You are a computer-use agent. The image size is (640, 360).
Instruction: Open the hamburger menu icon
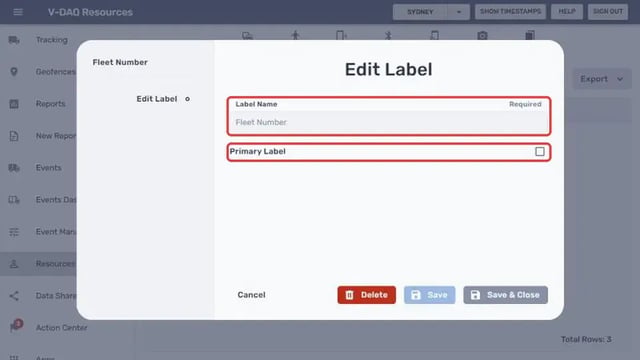(18, 12)
